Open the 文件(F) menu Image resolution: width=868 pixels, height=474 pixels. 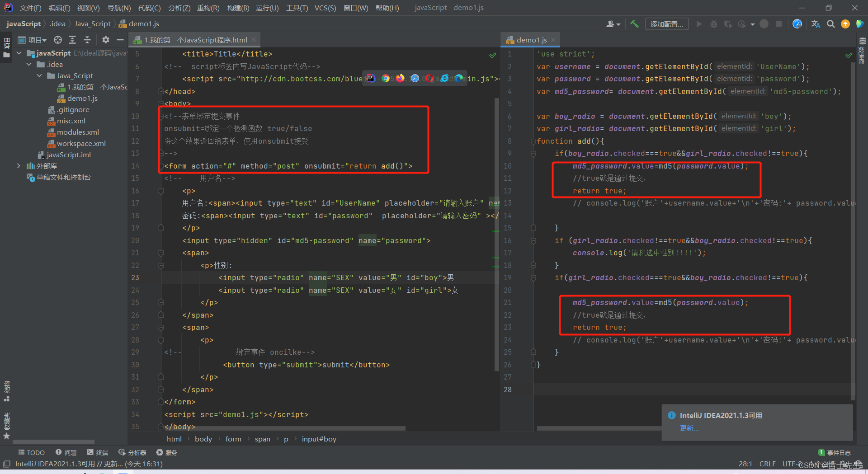(x=30, y=8)
